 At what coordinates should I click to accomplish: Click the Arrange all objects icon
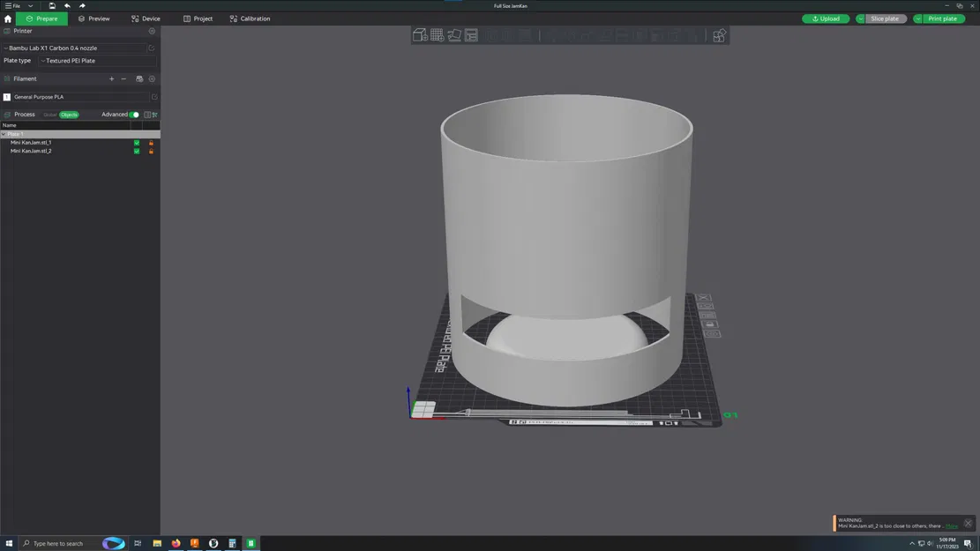[x=471, y=35]
